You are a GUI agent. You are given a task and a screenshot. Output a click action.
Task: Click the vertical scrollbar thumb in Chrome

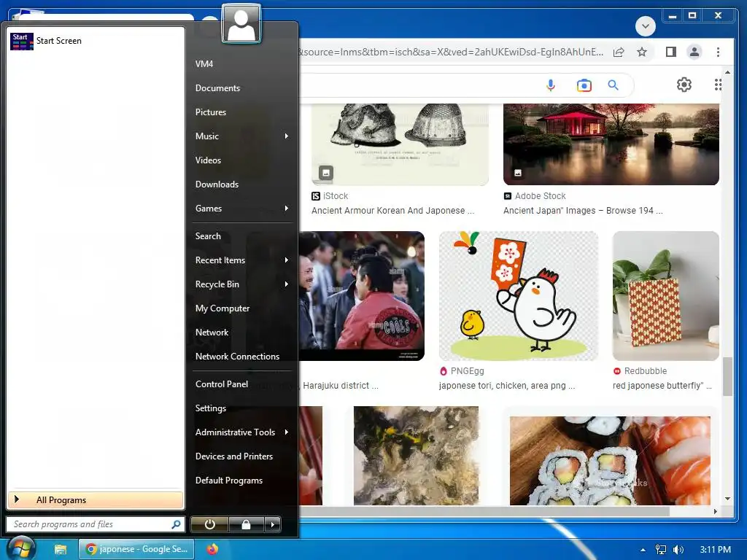coord(727,376)
